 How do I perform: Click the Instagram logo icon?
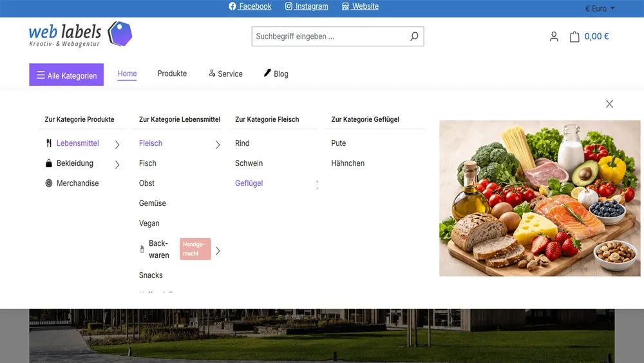(289, 6)
